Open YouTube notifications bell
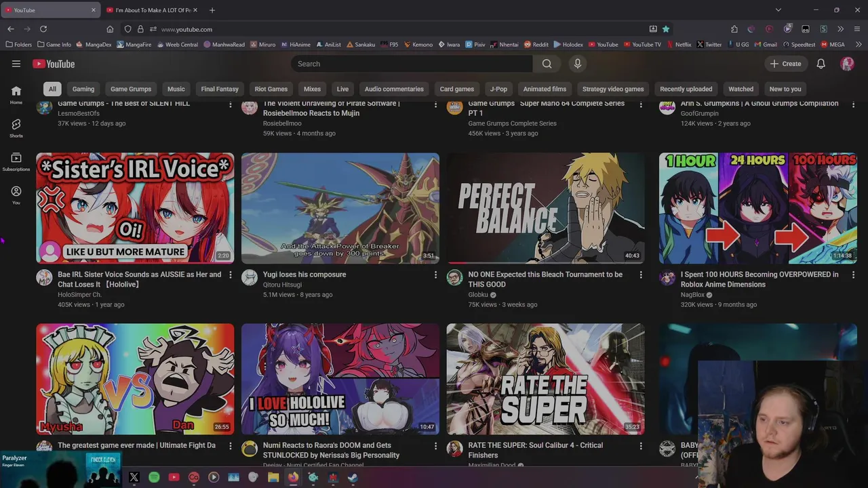The image size is (868, 488). 821,64
